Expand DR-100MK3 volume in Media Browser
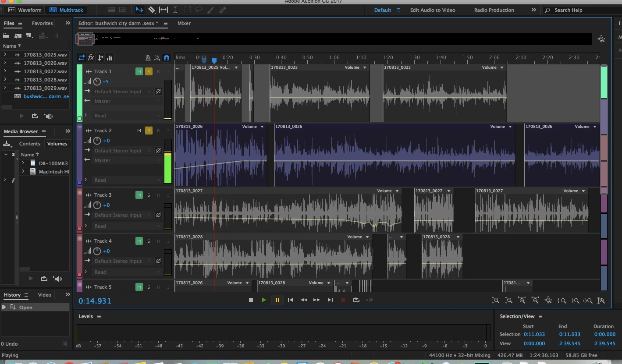The width and height of the screenshot is (622, 364). click(x=23, y=163)
